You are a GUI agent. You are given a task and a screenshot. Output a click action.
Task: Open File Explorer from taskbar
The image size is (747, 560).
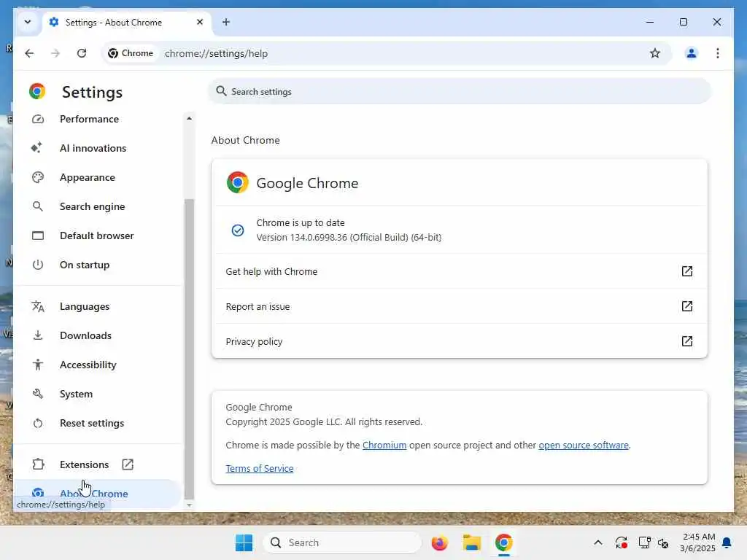472,542
